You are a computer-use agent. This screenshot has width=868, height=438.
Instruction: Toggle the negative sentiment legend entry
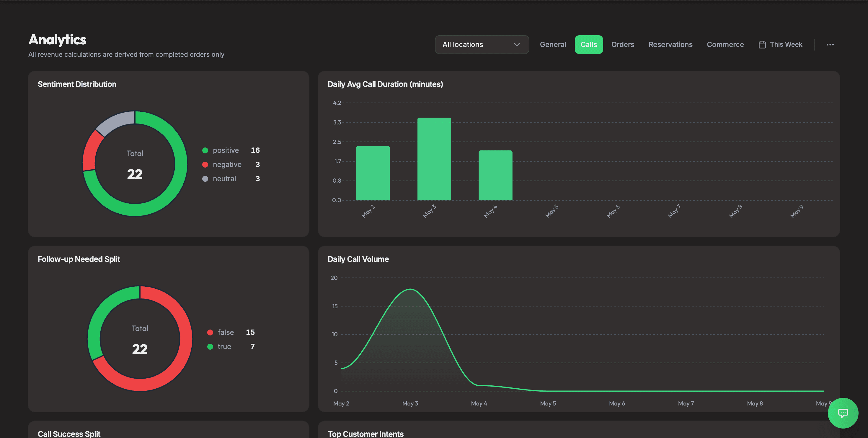point(231,165)
